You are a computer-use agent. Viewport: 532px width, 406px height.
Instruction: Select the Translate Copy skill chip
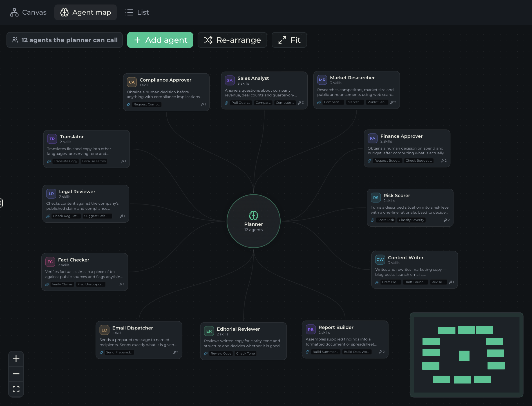pos(66,161)
